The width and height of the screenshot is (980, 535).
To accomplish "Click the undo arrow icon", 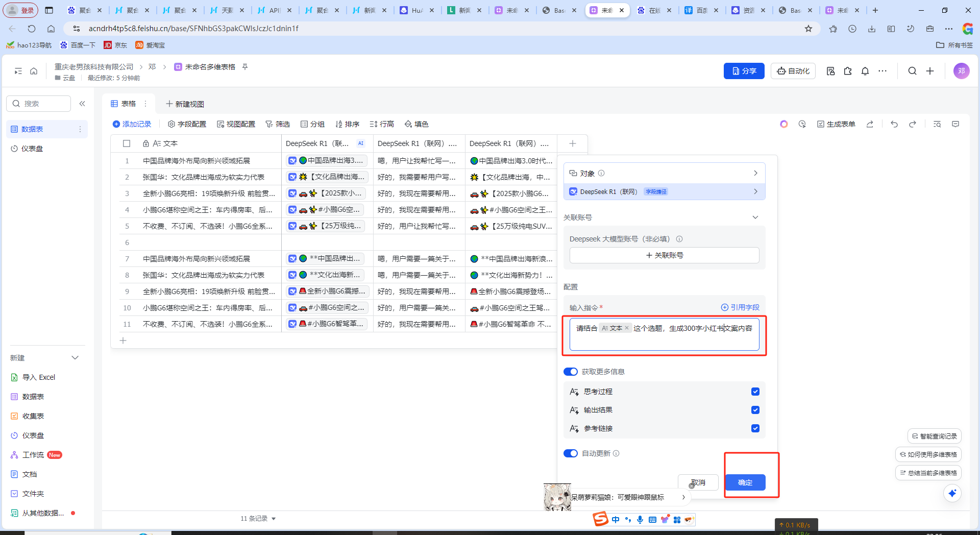I will tap(894, 124).
